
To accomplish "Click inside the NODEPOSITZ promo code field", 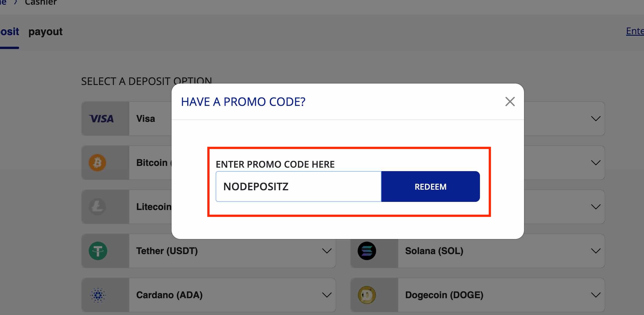I will [x=298, y=187].
